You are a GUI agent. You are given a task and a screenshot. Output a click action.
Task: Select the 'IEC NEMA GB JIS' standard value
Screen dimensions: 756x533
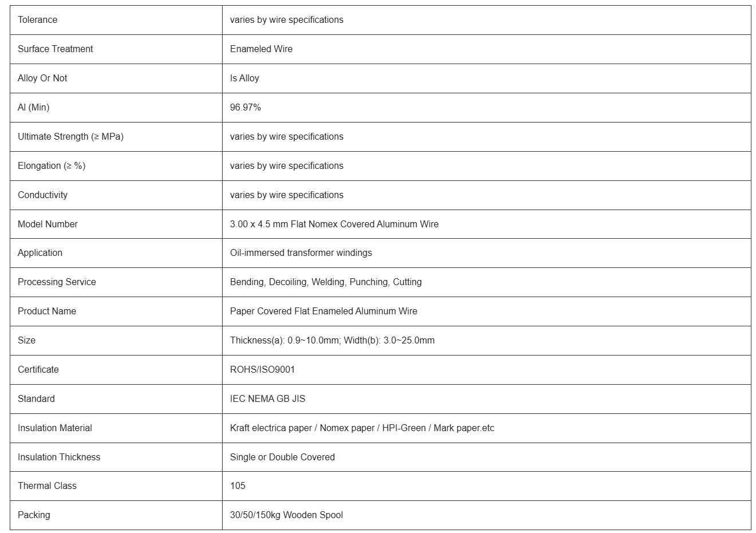(x=267, y=399)
